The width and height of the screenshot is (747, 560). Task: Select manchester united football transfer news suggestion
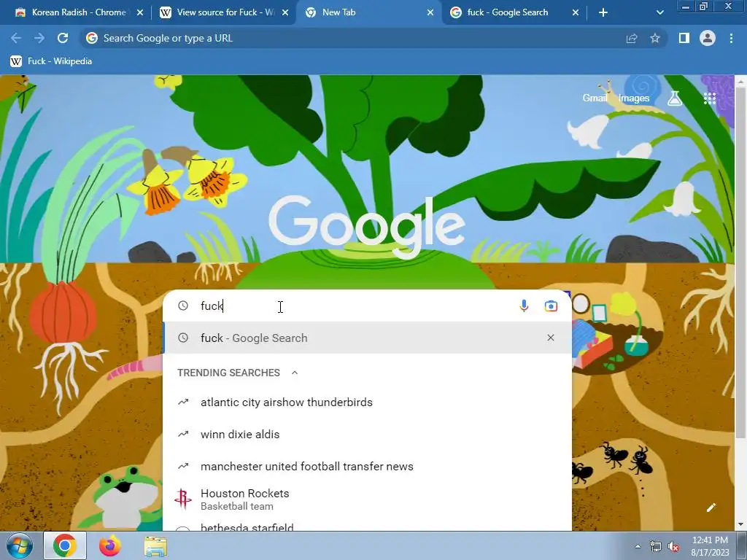click(x=367, y=466)
